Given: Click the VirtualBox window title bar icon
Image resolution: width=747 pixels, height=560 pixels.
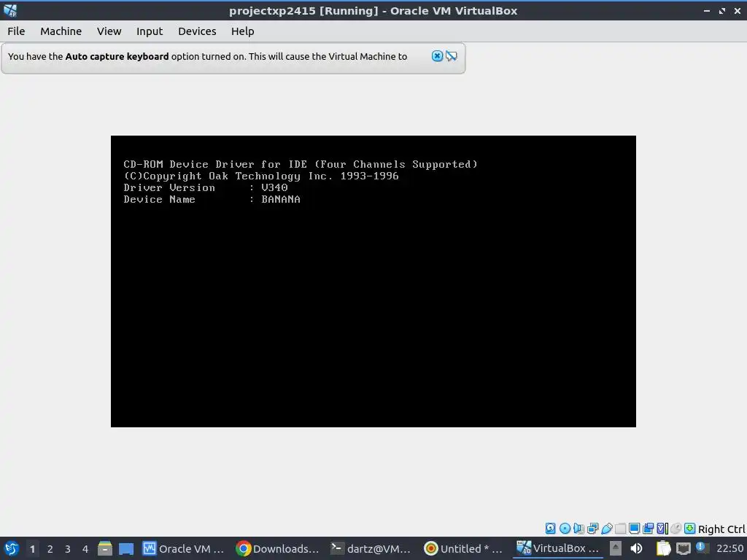Looking at the screenshot, I should tap(10, 10).
